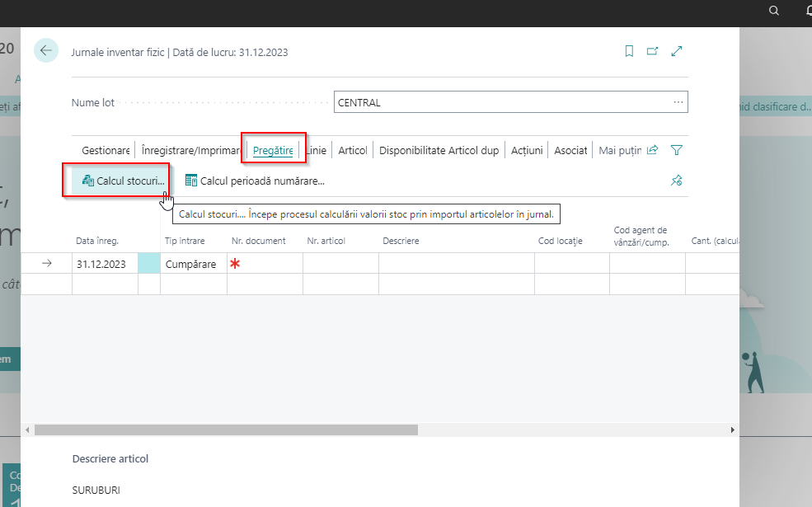Image resolution: width=812 pixels, height=507 pixels.
Task: Open the search magnifier in top bar
Action: tap(774, 11)
